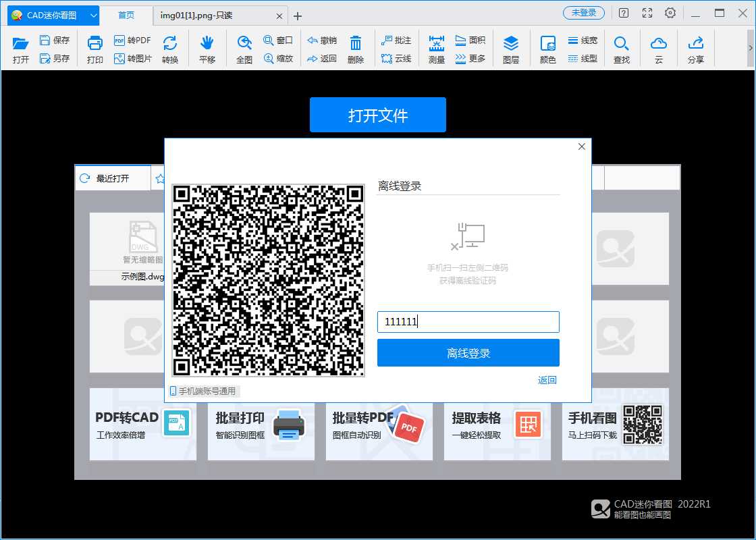The height and width of the screenshot is (540, 756).
Task: Click the large login QR code
Action: point(269,280)
